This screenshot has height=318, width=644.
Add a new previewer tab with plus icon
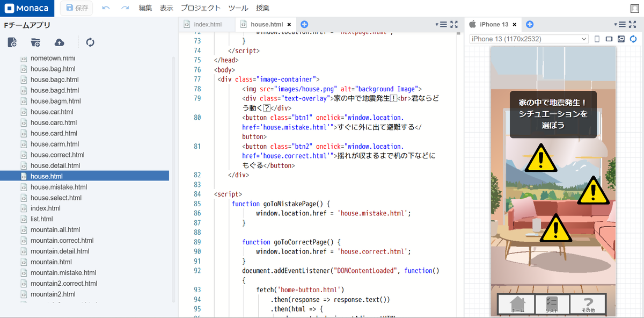pos(529,24)
